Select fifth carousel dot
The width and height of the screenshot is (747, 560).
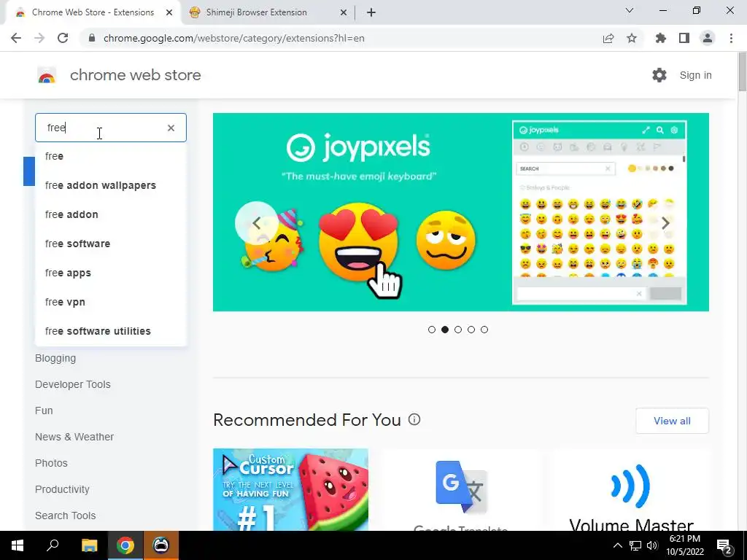[x=484, y=330]
